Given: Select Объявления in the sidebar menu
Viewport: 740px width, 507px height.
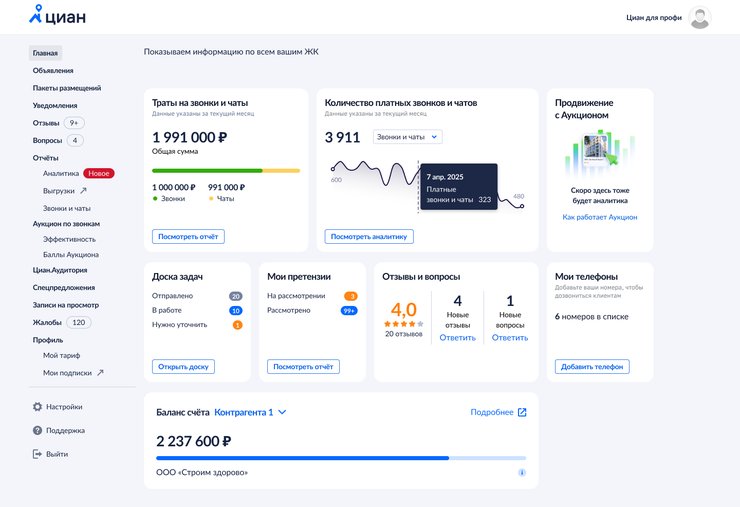Looking at the screenshot, I should click(52, 70).
